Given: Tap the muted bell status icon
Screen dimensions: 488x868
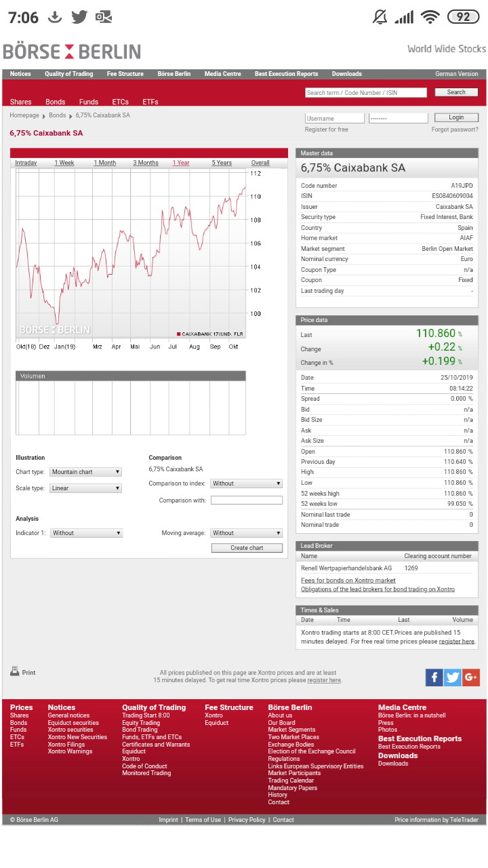Looking at the screenshot, I should click(380, 17).
